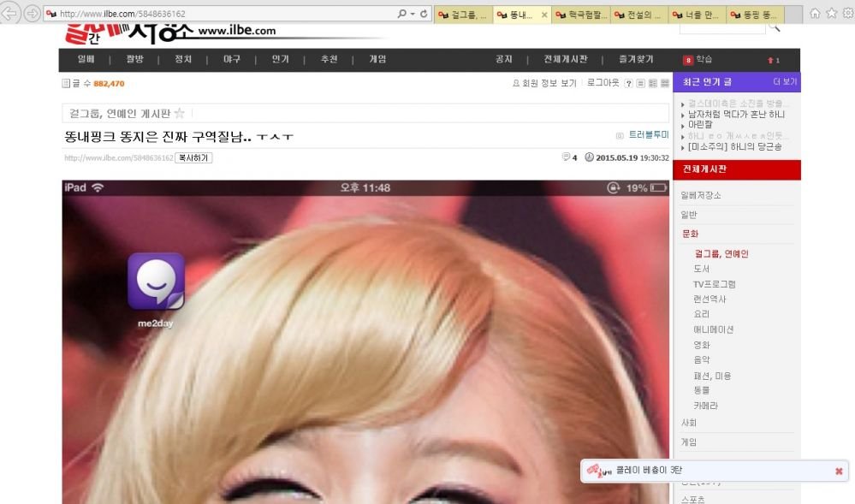The width and height of the screenshot is (855, 504).
Task: Collapse the 문화 category in the sidebar
Action: pos(690,234)
